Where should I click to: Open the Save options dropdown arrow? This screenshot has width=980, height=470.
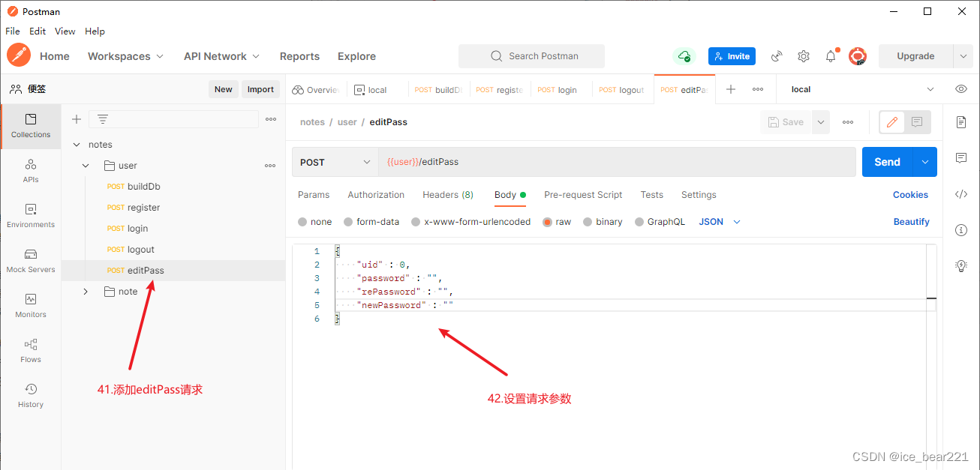click(821, 122)
